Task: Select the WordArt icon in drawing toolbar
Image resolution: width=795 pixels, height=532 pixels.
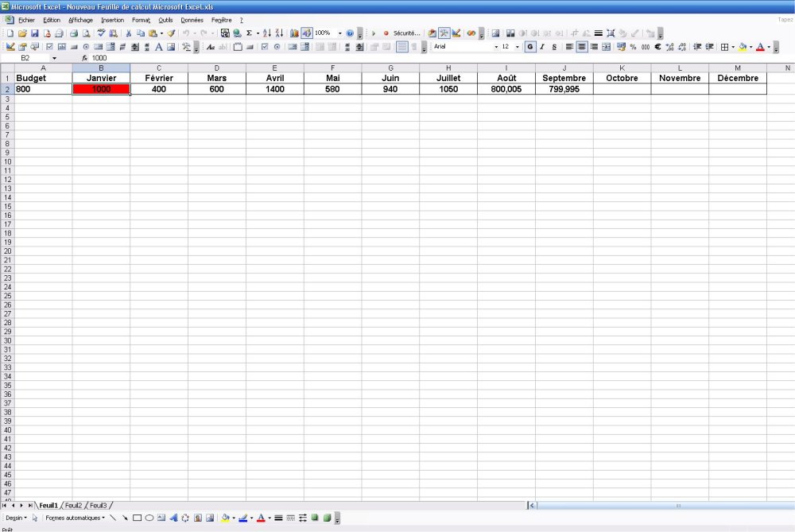Action: [x=173, y=518]
